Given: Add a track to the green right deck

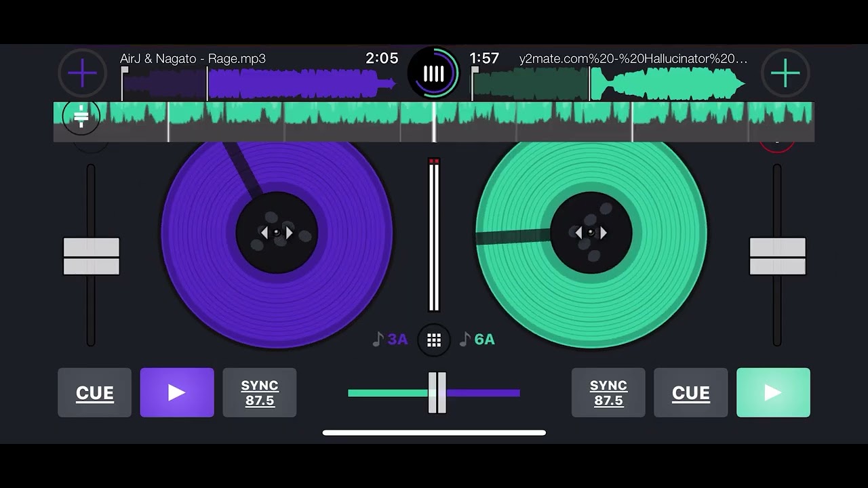Looking at the screenshot, I should (785, 73).
